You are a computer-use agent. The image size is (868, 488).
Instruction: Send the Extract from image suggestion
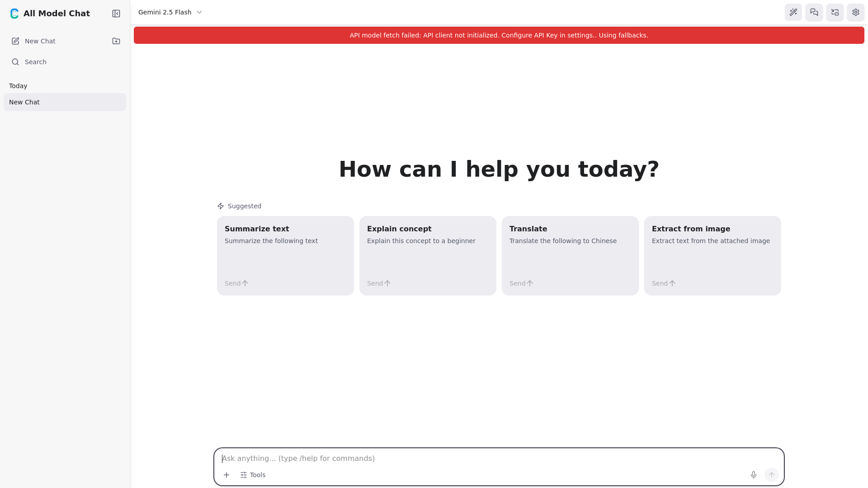tap(664, 283)
